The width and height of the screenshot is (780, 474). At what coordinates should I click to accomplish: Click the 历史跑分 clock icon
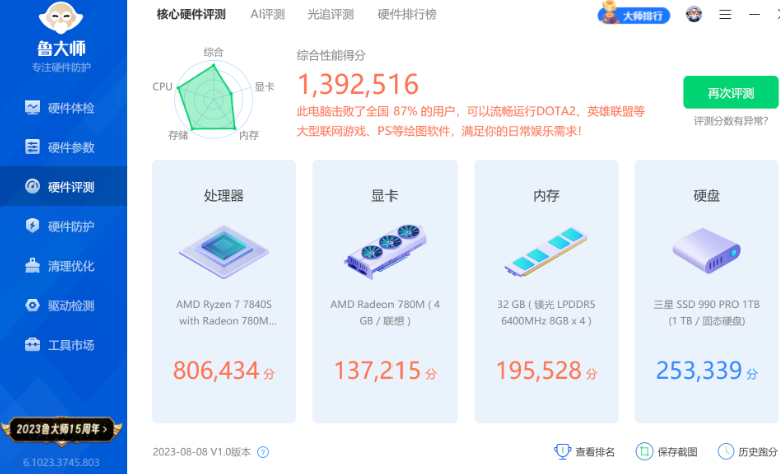click(725, 452)
